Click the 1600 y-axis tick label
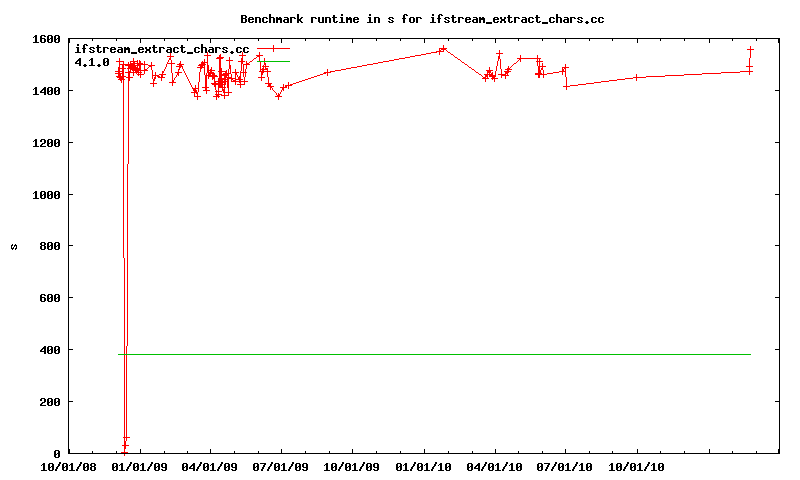The height and width of the screenshot is (480, 800). [x=45, y=39]
